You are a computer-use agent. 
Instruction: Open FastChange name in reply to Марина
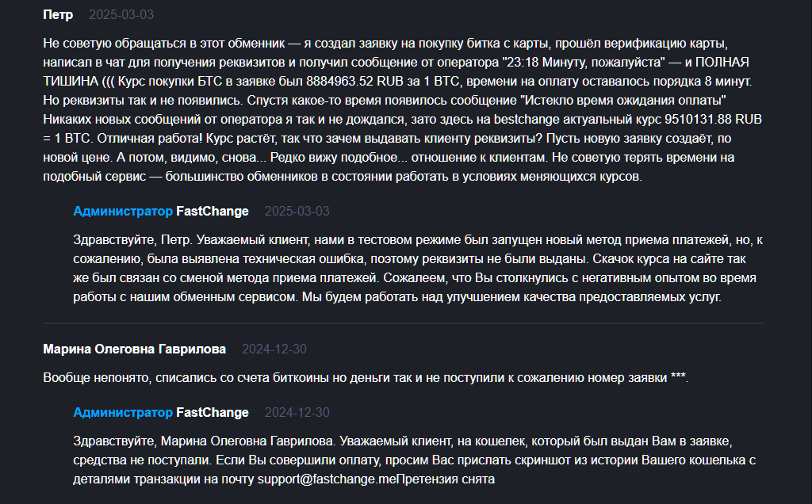pos(213,412)
